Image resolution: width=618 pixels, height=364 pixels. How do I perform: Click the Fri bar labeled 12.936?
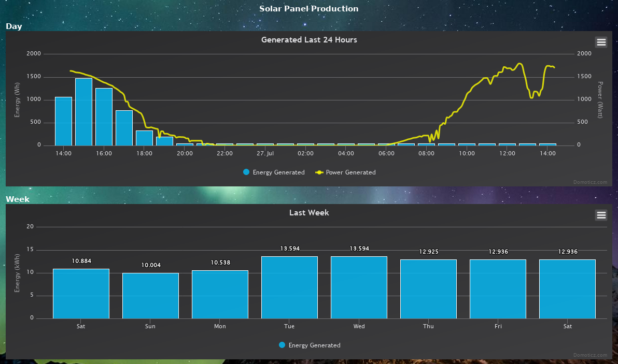[x=498, y=289]
